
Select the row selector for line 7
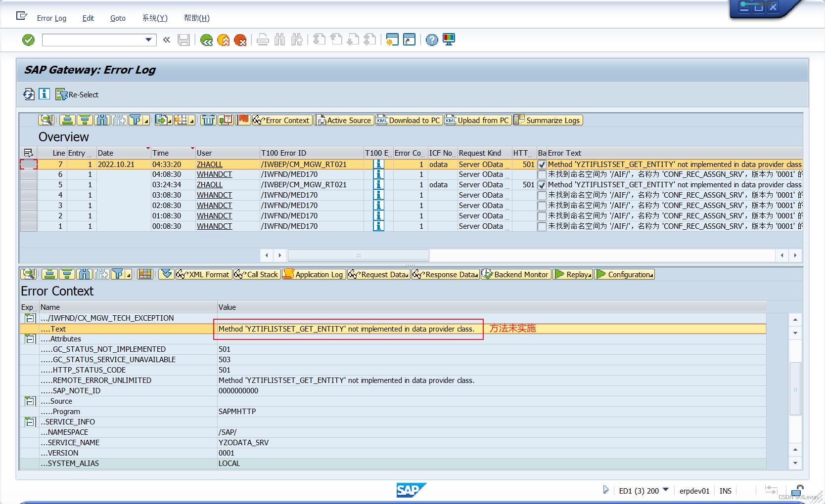[29, 164]
